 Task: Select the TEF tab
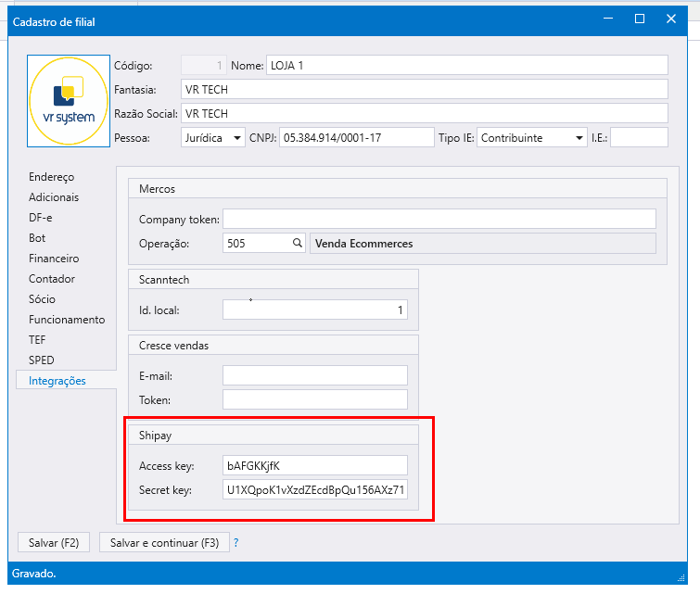pyautogui.click(x=37, y=340)
